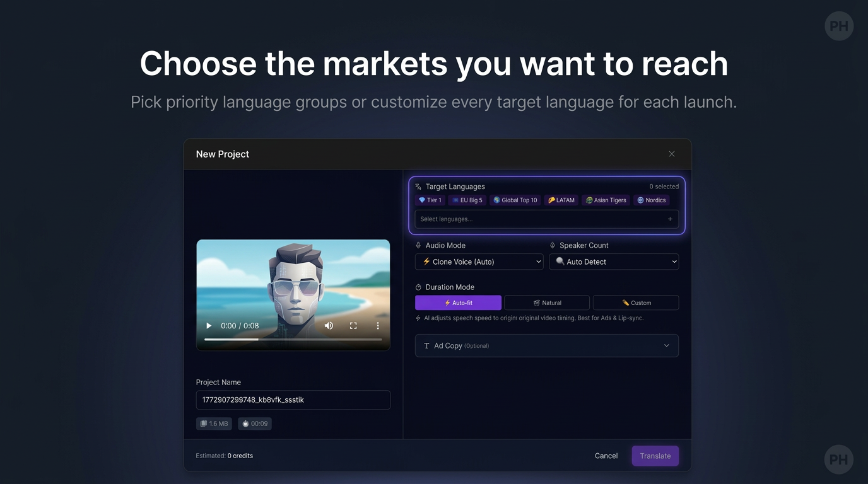Viewport: 868px width, 484px height.
Task: Select the Tier 1 language group
Action: click(430, 200)
